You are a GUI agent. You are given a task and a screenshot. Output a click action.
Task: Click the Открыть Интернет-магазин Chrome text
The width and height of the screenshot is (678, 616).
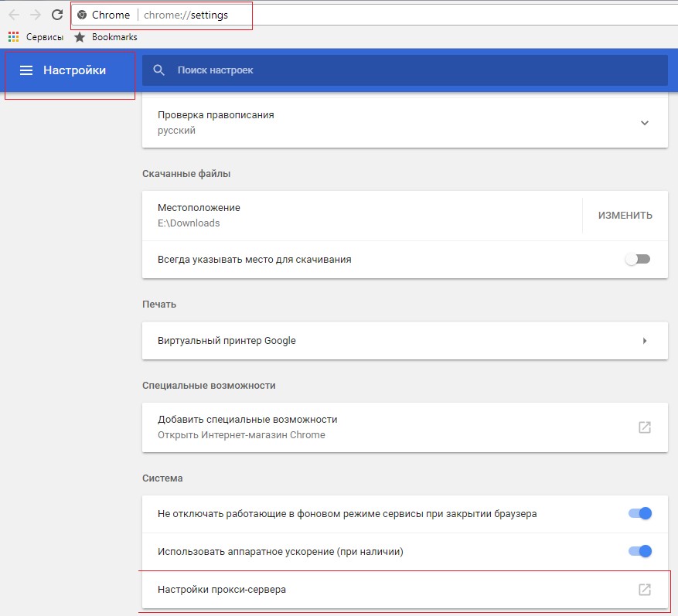coord(241,434)
